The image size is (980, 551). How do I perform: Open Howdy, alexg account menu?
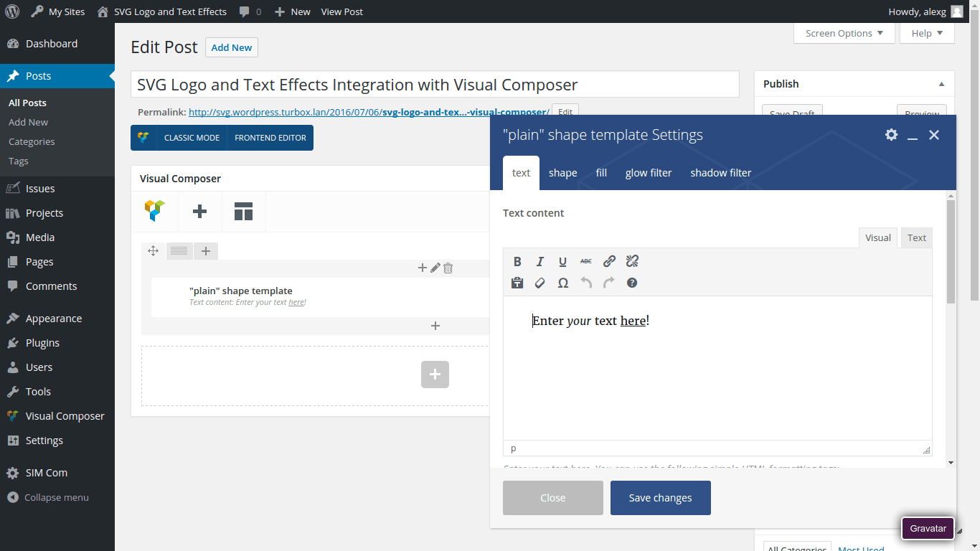(925, 11)
